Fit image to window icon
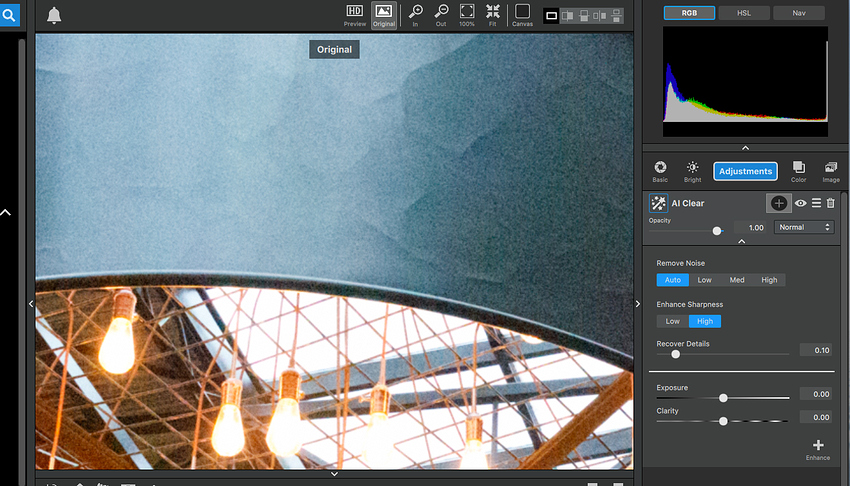The height and width of the screenshot is (486, 850). click(x=493, y=13)
